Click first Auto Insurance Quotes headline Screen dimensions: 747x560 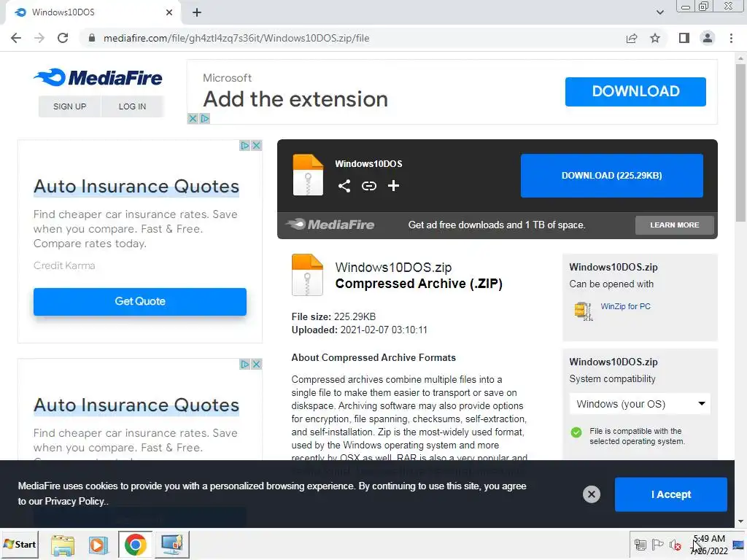tap(136, 186)
